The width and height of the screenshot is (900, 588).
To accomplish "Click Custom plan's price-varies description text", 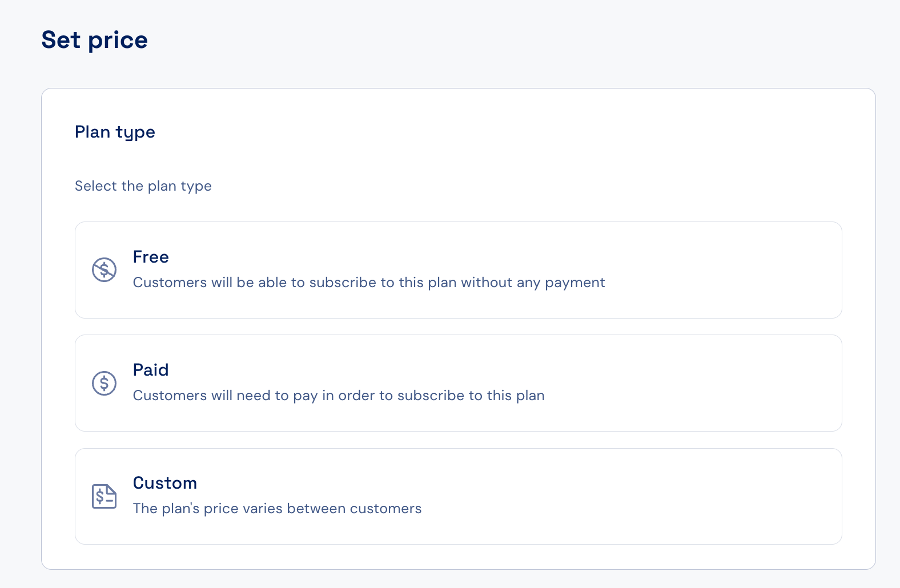I will (277, 509).
